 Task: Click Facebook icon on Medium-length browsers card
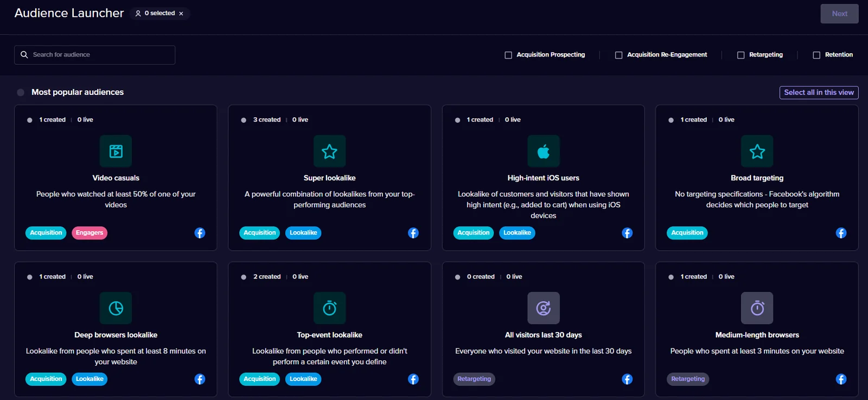point(841,379)
